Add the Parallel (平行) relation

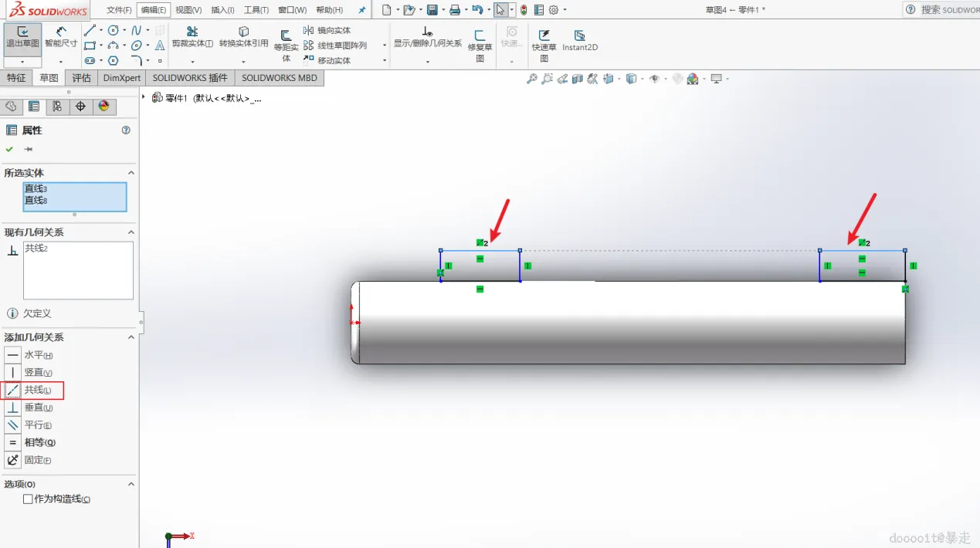coord(29,425)
